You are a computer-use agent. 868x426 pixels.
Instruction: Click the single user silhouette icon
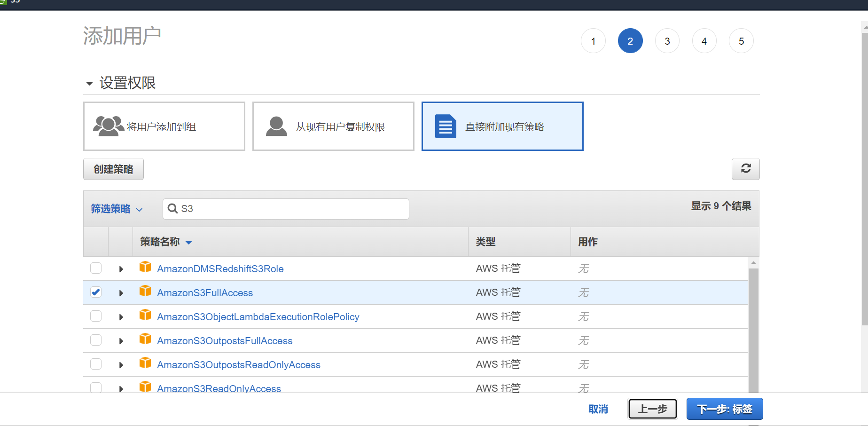[276, 126]
